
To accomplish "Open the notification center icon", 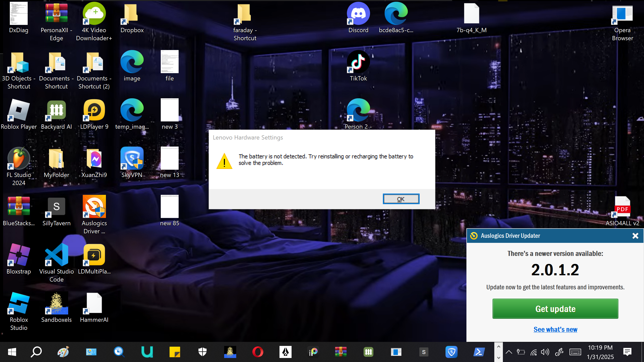I will click(x=627, y=352).
